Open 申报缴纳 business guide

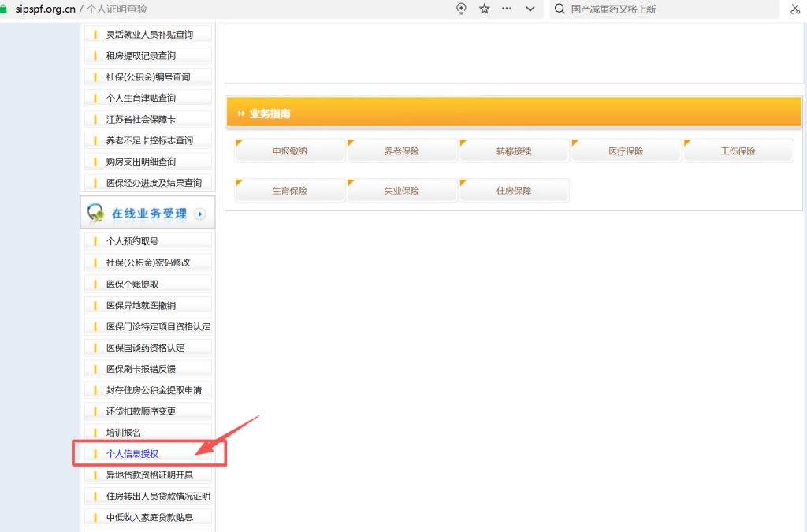(290, 151)
